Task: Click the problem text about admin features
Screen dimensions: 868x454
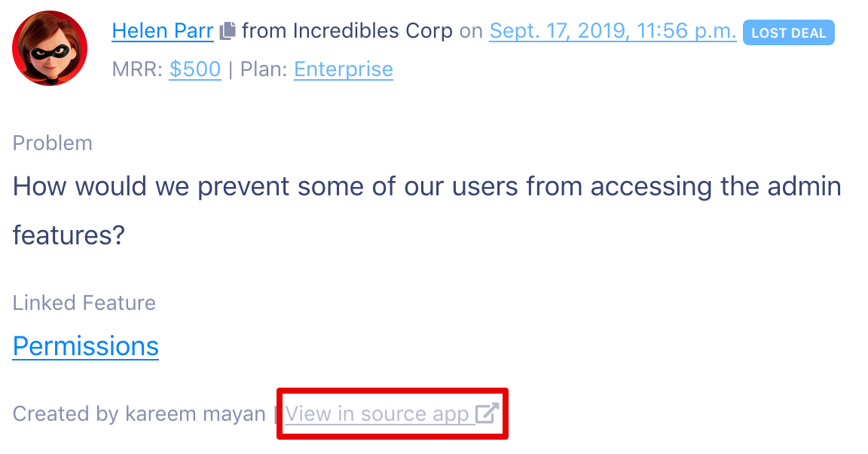Action: (x=426, y=210)
